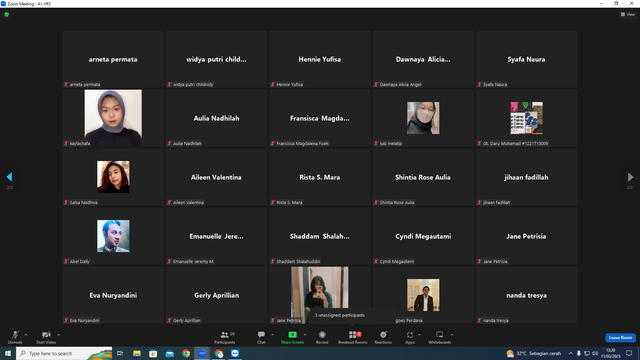
Task: Switch to active Zoom taskbar icon
Action: click(x=202, y=353)
